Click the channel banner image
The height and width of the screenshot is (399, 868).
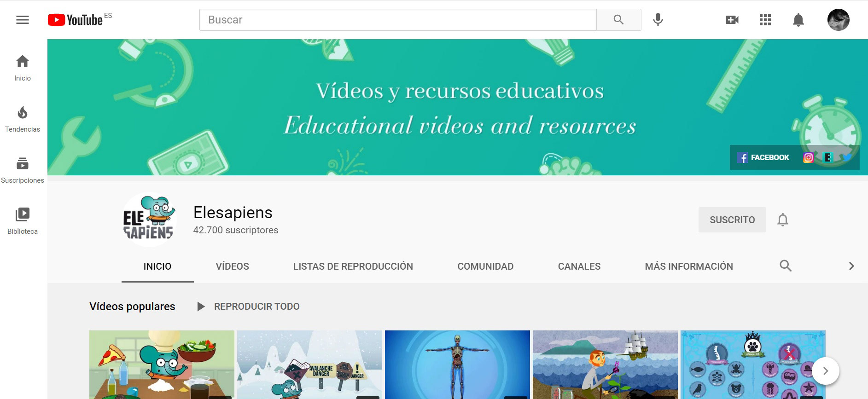458,107
